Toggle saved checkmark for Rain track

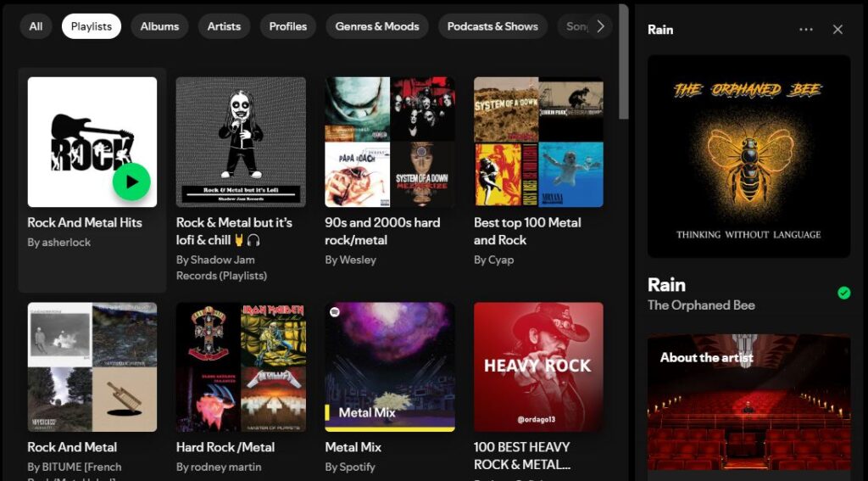pos(843,293)
